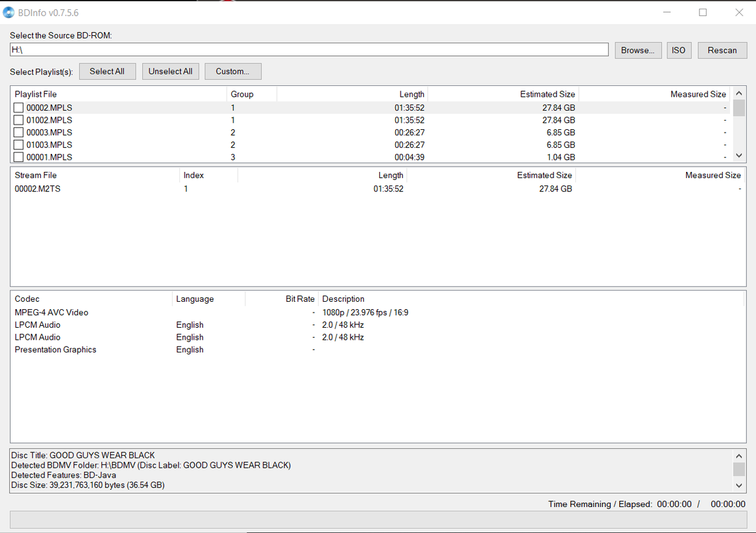Screen dimensions: 756x533
Task: Click disc info box scrollbar thumb
Action: click(x=739, y=469)
